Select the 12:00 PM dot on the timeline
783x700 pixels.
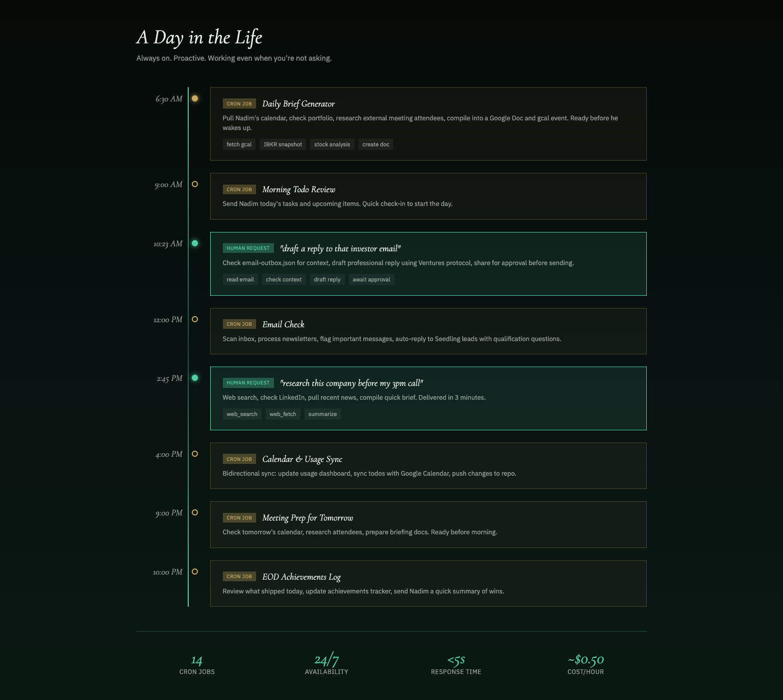tap(195, 320)
